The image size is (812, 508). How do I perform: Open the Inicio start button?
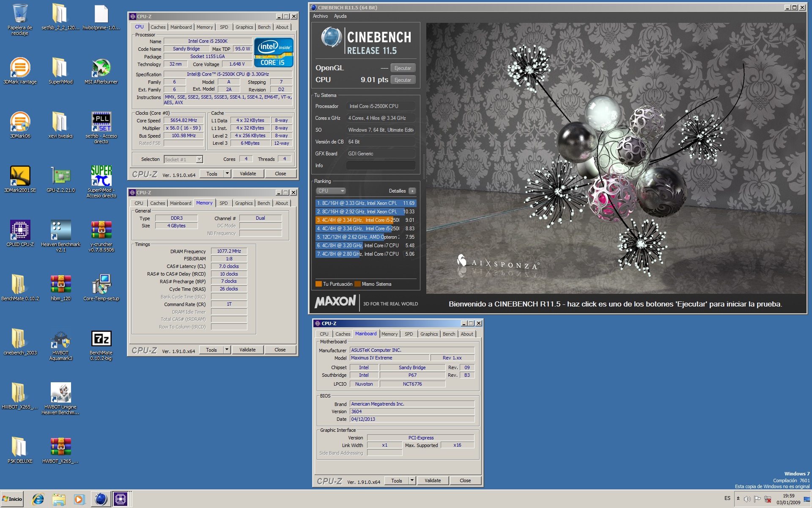point(12,499)
